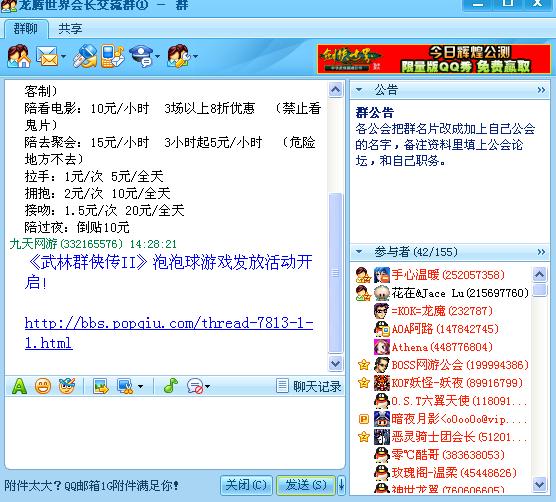
Task: Open 聊天记录 chat history
Action: (x=309, y=386)
